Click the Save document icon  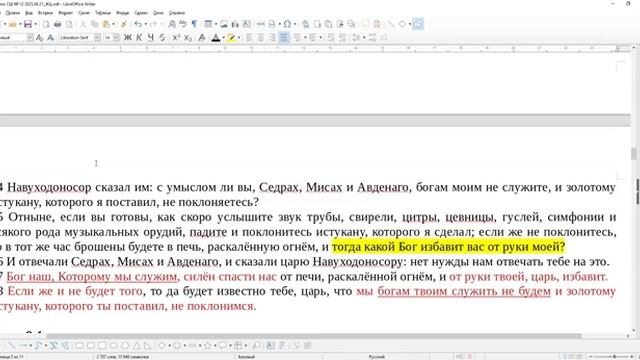28,24
